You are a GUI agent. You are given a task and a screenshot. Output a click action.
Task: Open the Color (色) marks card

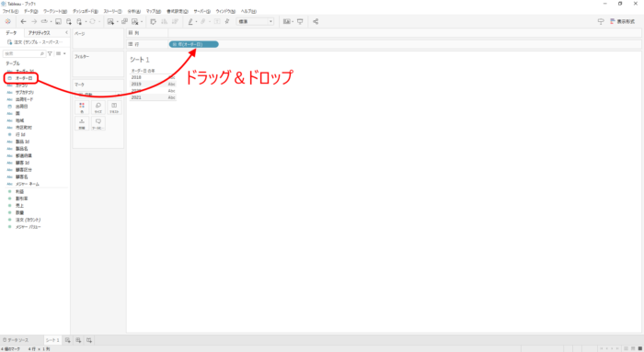[82, 108]
